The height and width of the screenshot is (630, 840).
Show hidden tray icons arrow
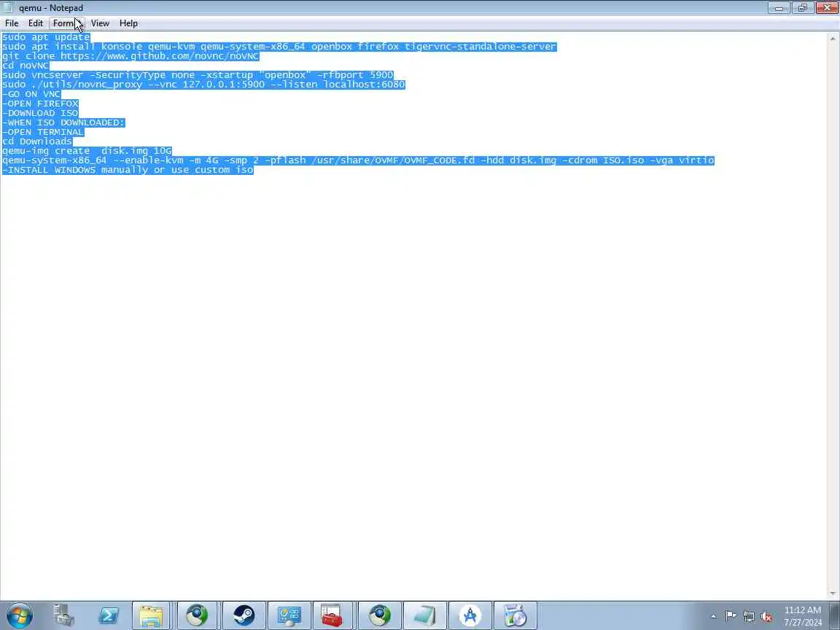tap(713, 617)
